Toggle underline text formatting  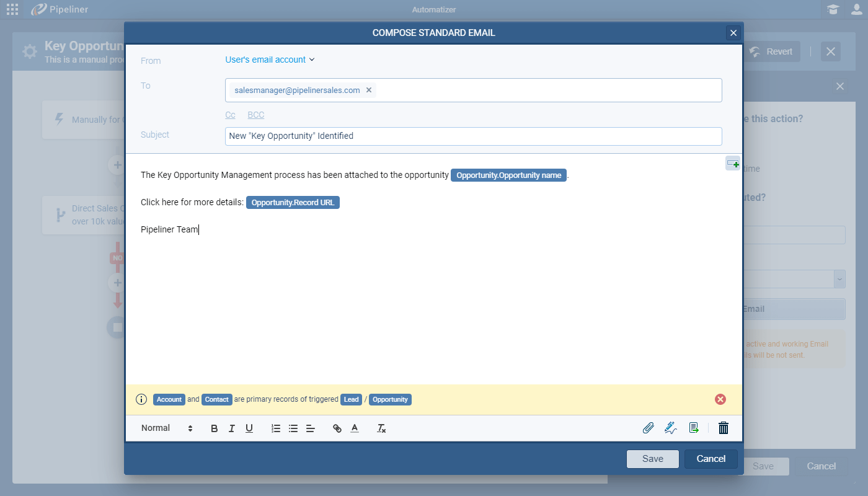(x=249, y=428)
